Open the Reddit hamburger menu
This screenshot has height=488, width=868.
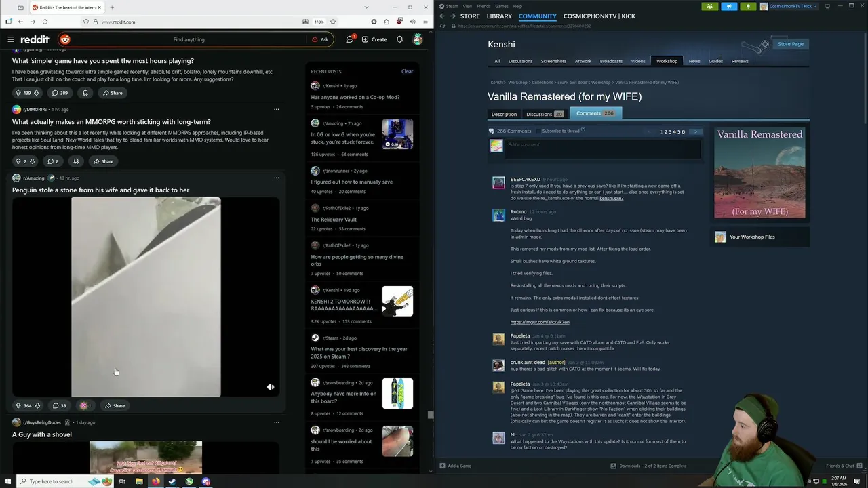click(11, 39)
